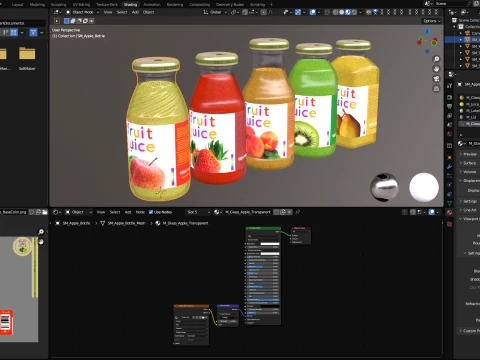Click the zoom magnifier in the image editor

pos(41,232)
